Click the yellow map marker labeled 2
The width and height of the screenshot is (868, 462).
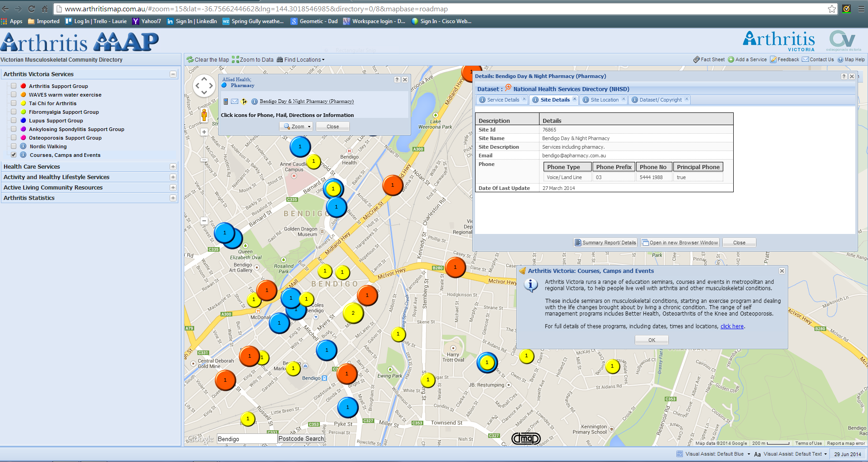pos(353,313)
